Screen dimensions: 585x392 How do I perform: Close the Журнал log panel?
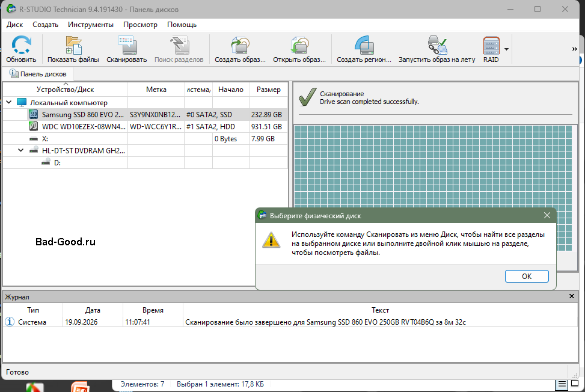pyautogui.click(x=572, y=296)
